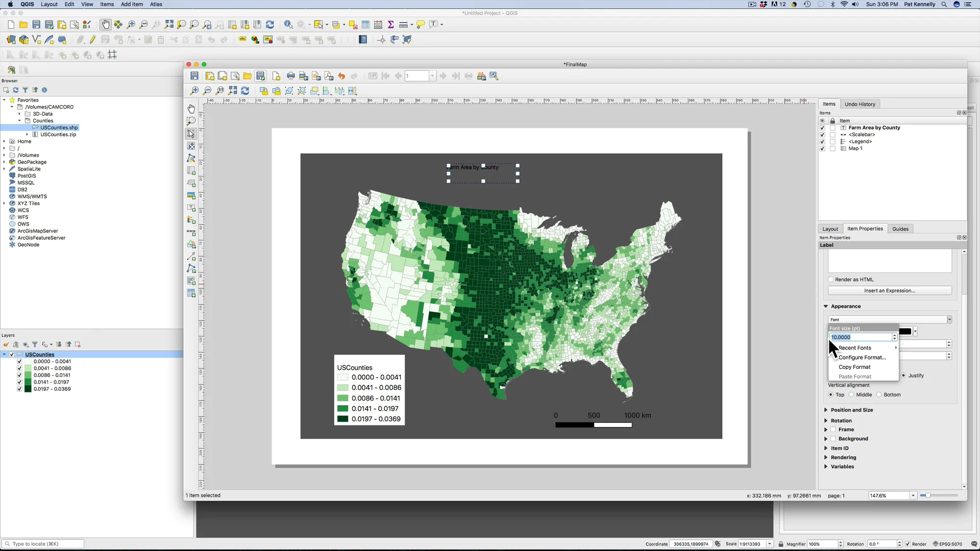Expand the Variables section
Screen dimensions: 980x551
click(x=826, y=467)
